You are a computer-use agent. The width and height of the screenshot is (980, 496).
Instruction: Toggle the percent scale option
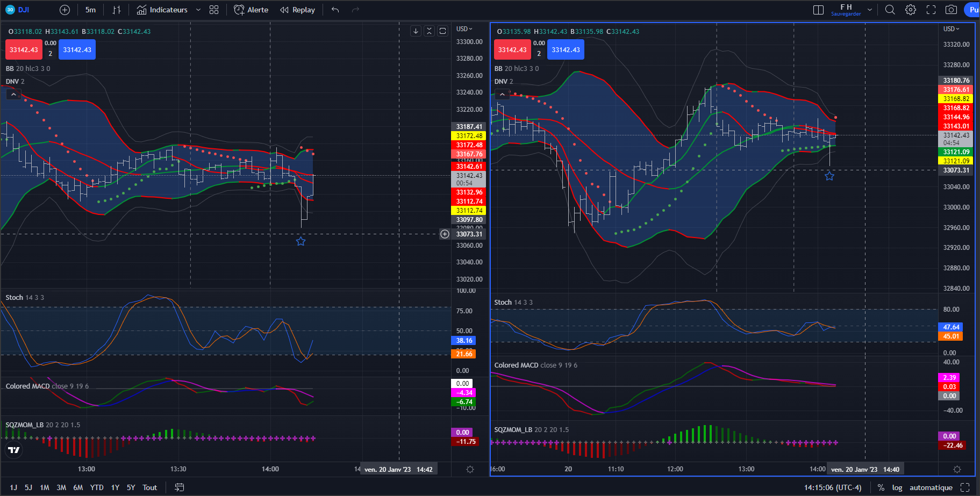881,487
